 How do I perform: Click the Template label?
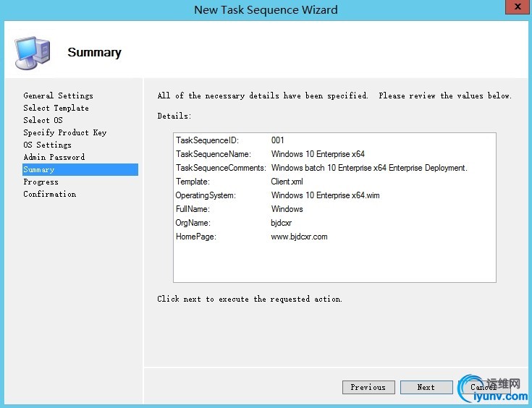(x=193, y=182)
